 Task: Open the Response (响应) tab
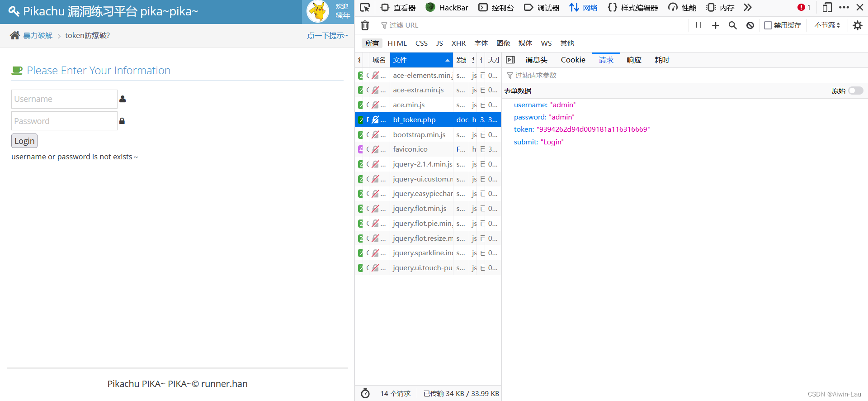634,60
